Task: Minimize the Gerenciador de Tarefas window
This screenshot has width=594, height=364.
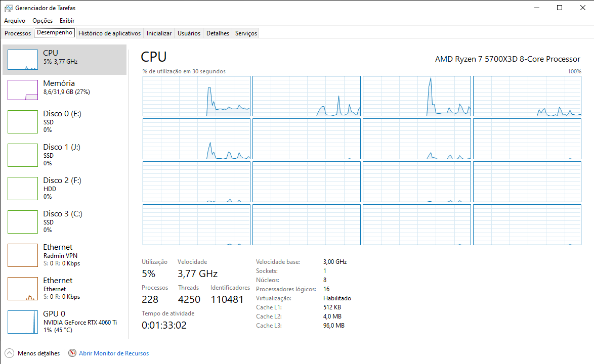Action: pos(537,8)
